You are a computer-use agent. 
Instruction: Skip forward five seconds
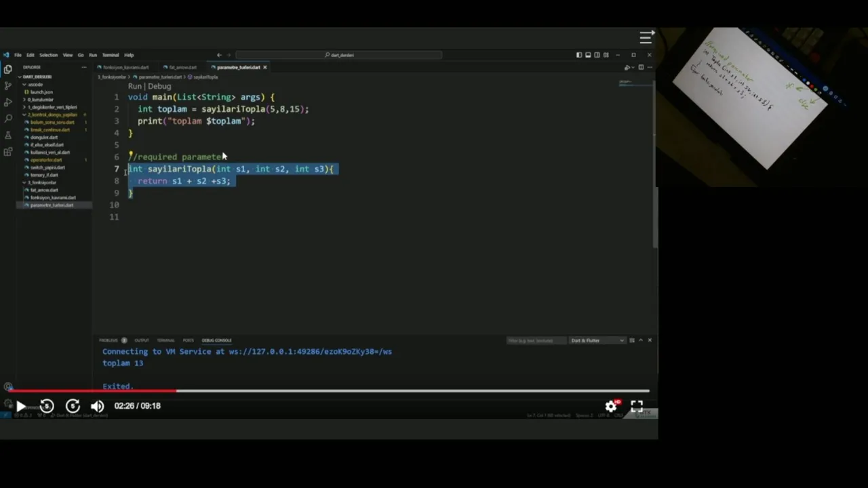[73, 406]
